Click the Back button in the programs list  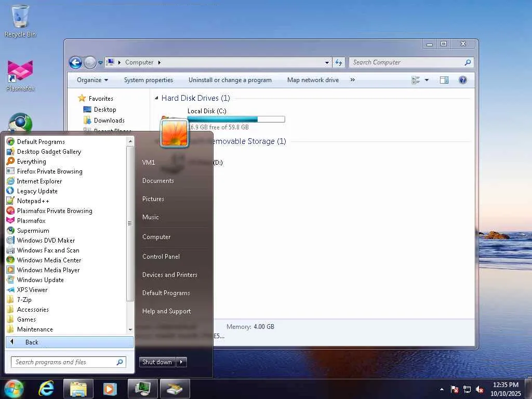click(x=70, y=342)
